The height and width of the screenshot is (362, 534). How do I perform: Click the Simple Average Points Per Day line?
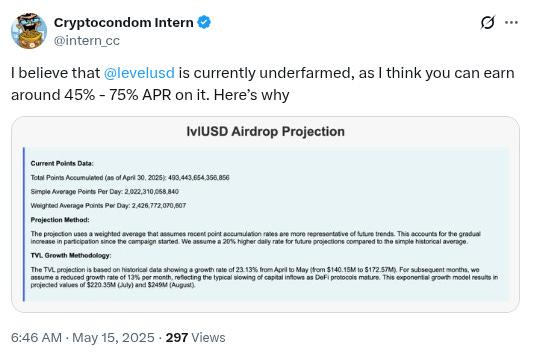[x=105, y=192]
